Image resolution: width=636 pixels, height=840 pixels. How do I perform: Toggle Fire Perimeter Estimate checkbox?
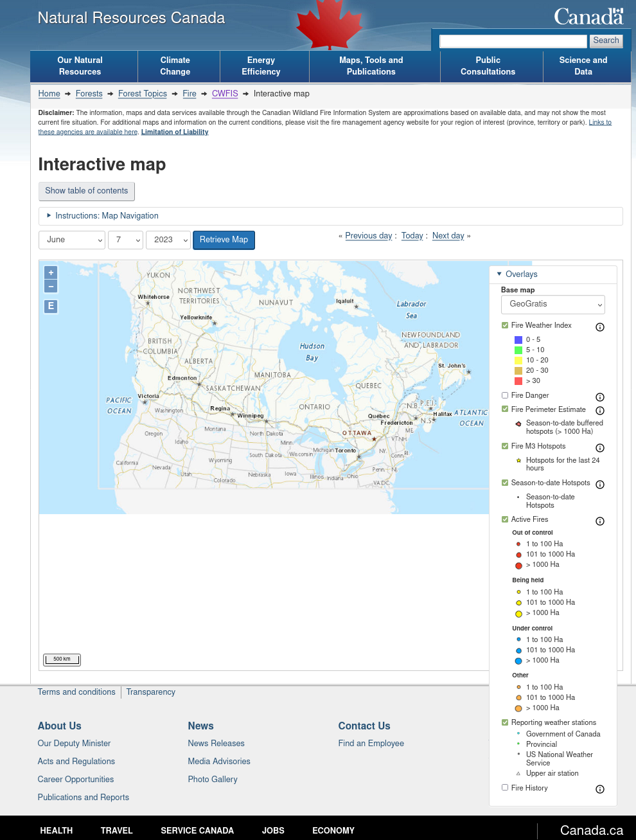click(x=505, y=409)
